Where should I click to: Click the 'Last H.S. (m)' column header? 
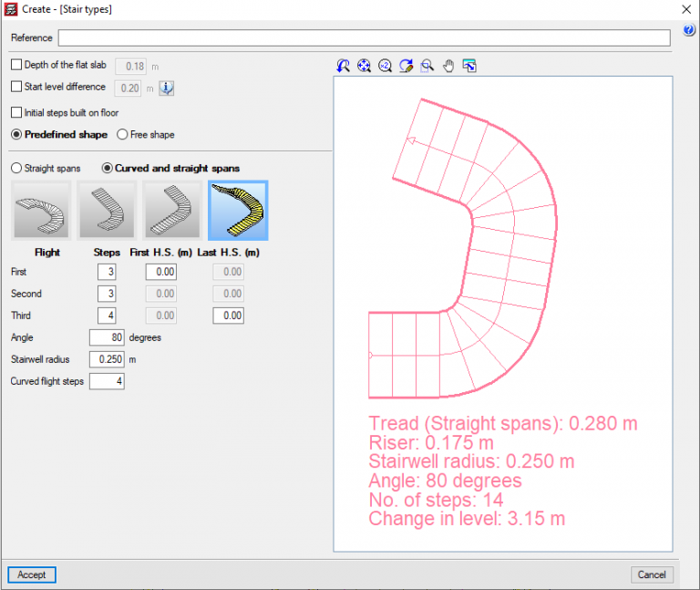click(228, 253)
